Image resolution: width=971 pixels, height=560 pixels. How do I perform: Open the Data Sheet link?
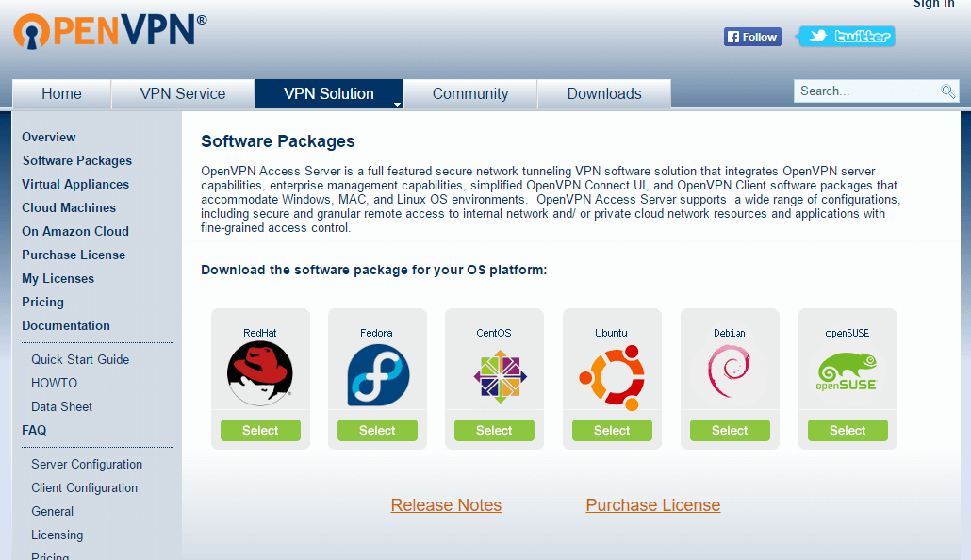(62, 406)
